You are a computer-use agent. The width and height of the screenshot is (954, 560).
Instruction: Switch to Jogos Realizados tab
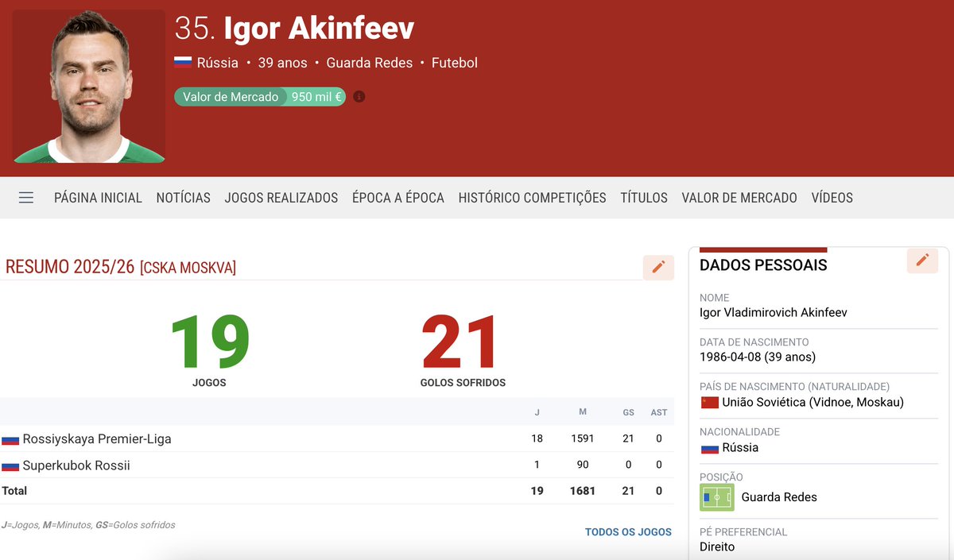coord(281,198)
